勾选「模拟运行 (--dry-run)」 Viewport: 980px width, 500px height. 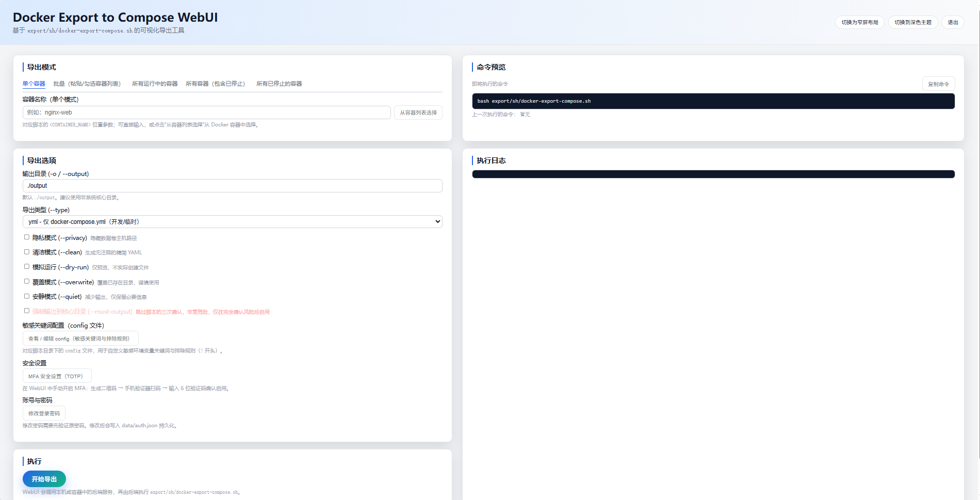(26, 266)
